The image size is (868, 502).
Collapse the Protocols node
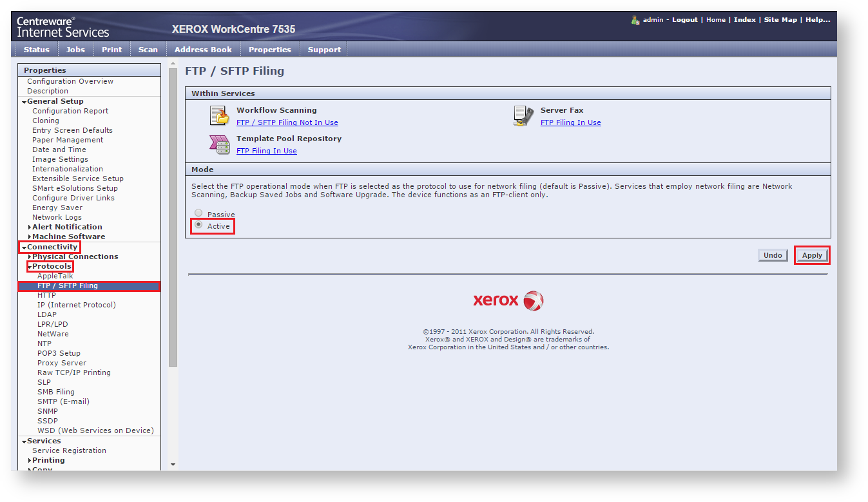[x=30, y=267]
